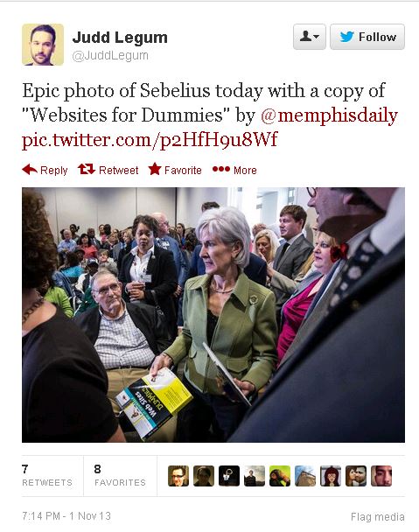Open the tweet timestamp 7:14 PM
Viewport: 419px width, 532px height.
coord(66,516)
